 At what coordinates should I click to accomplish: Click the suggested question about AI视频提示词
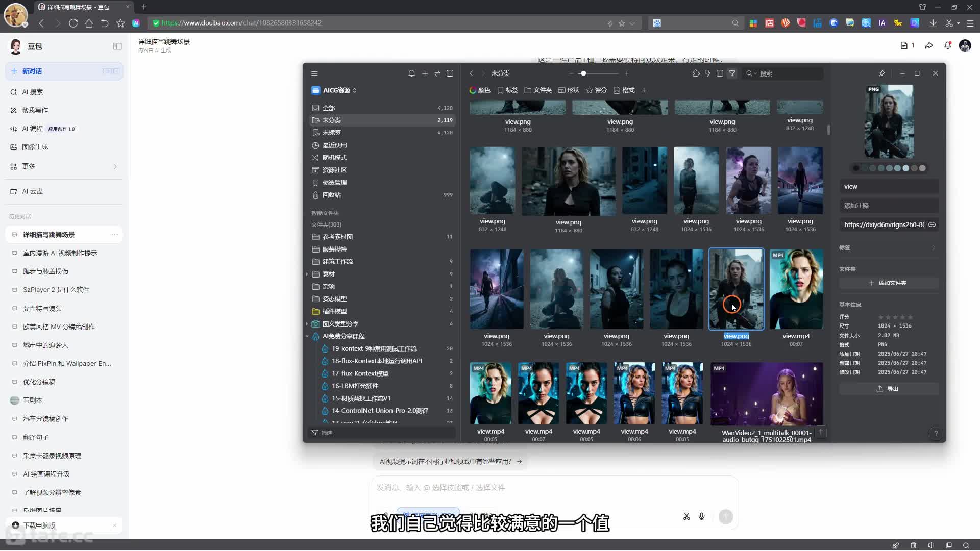[x=450, y=462]
